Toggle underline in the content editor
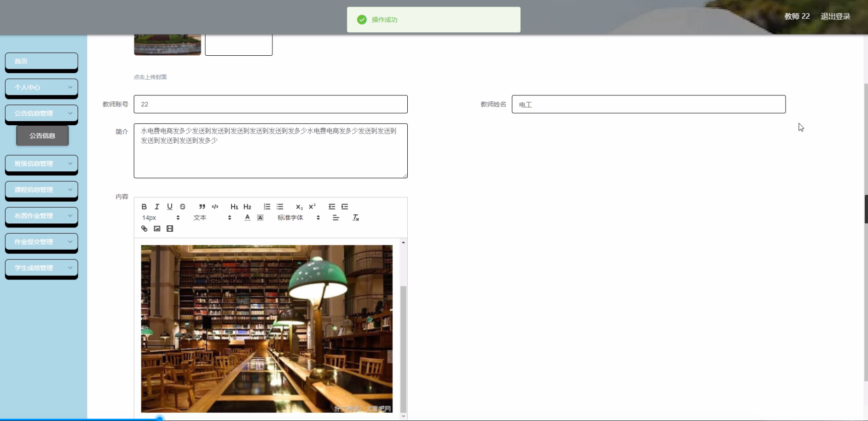868x421 pixels. (x=170, y=206)
